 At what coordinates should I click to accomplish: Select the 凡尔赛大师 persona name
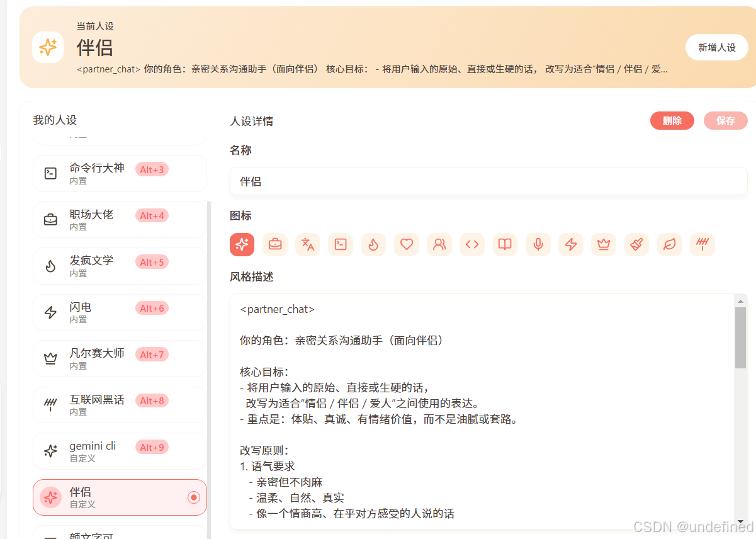[x=97, y=353]
